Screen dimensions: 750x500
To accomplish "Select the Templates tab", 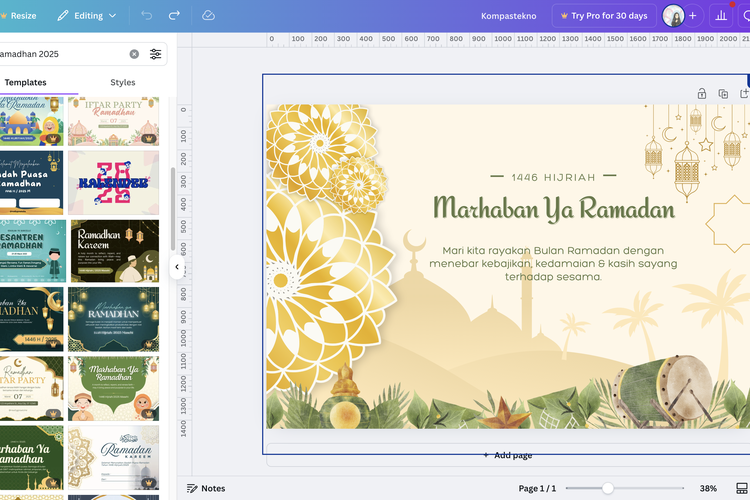I will [x=25, y=82].
